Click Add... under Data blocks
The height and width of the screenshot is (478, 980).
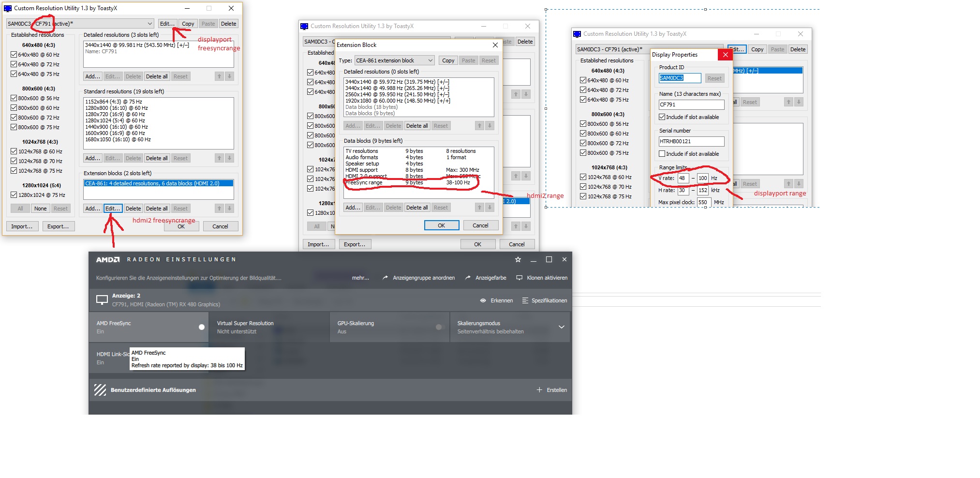pyautogui.click(x=353, y=208)
